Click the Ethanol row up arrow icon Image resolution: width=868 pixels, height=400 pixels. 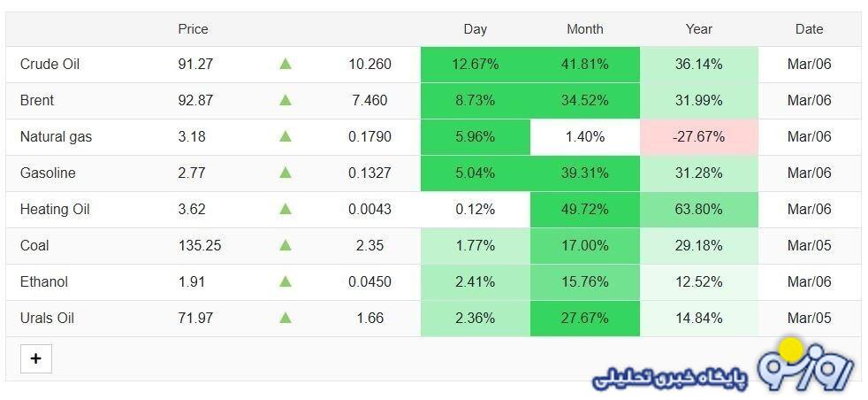285,281
